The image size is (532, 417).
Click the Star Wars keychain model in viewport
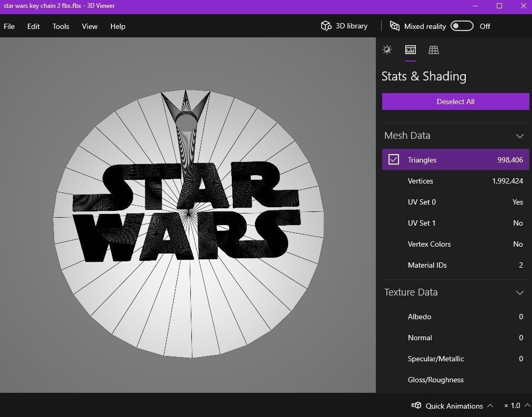pyautogui.click(x=188, y=224)
